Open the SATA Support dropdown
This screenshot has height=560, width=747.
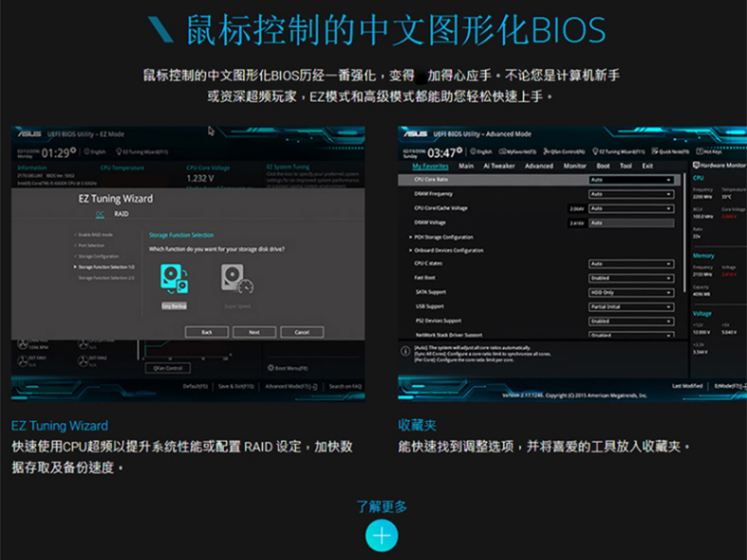click(632, 292)
